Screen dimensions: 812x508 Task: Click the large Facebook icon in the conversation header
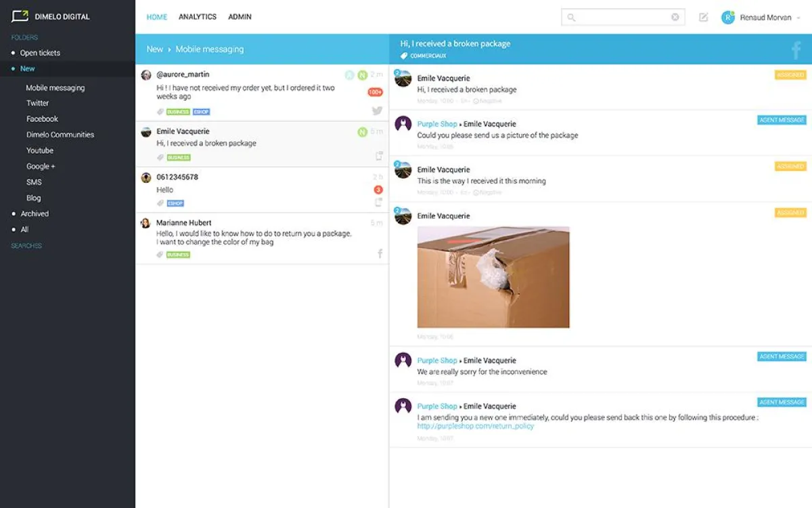796,50
